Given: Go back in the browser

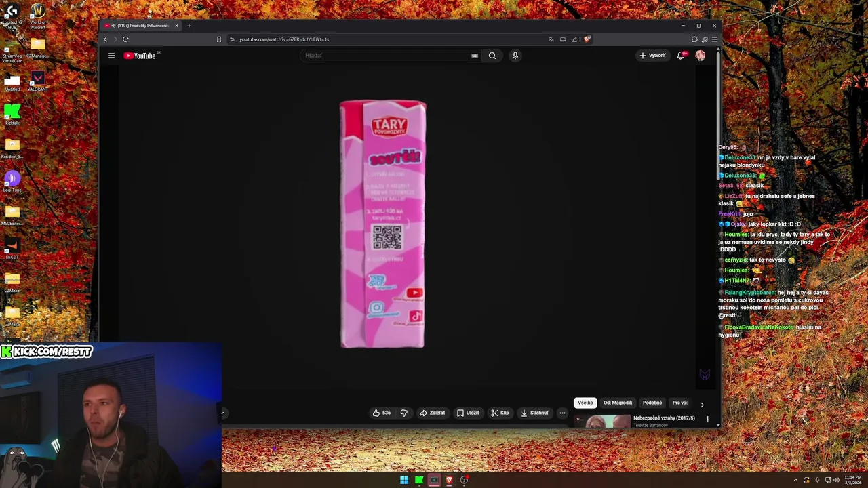Looking at the screenshot, I should 106,39.
